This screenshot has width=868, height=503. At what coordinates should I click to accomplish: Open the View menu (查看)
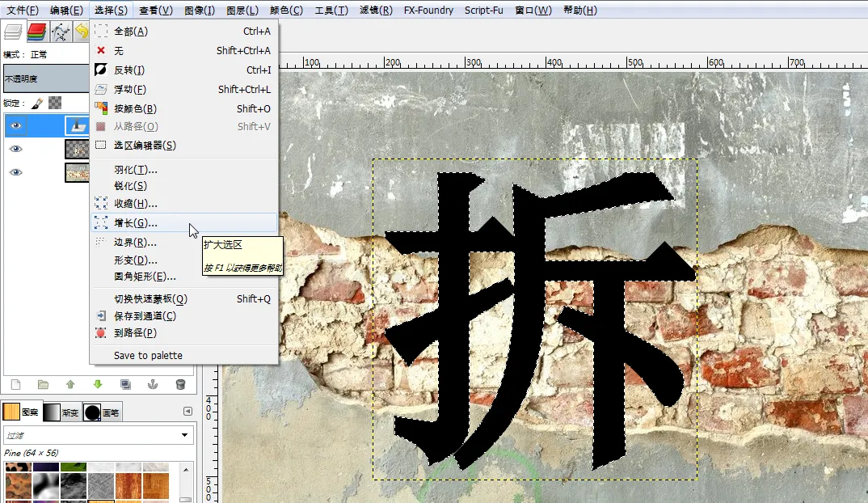pos(156,10)
